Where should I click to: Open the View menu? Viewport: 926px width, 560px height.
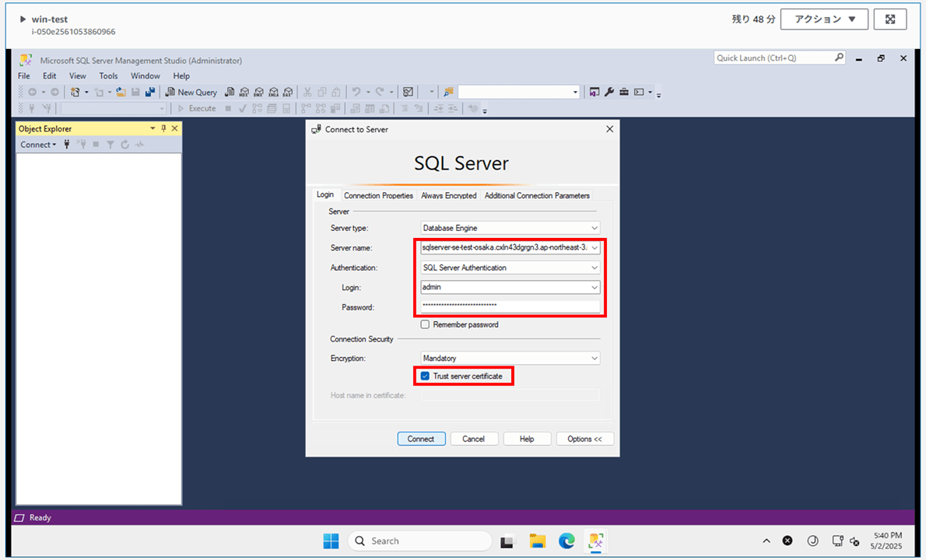[77, 76]
